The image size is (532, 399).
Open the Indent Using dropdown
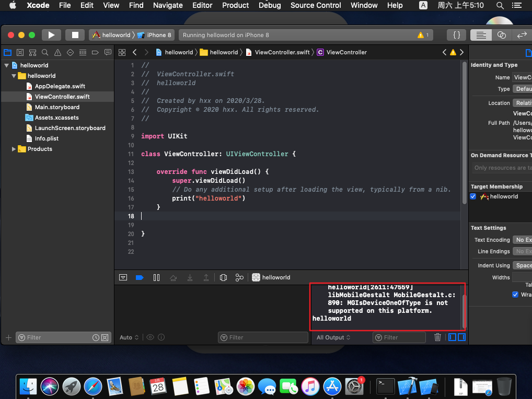coord(522,265)
